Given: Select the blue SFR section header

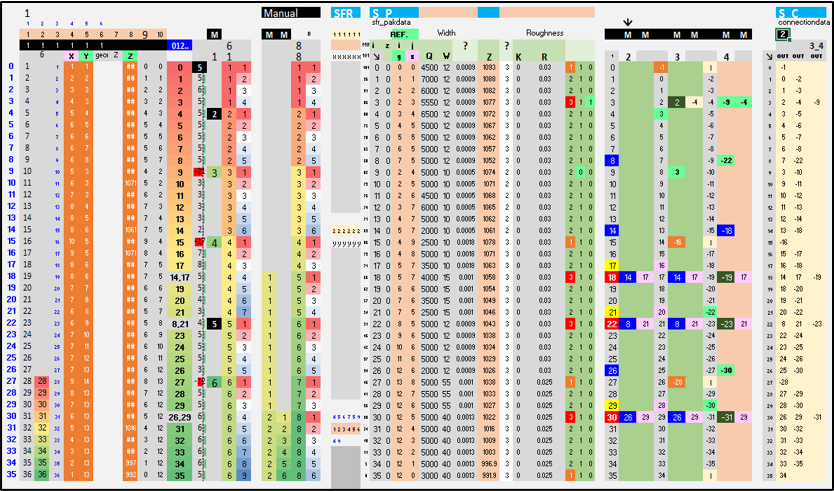Looking at the screenshot, I should pyautogui.click(x=345, y=13).
